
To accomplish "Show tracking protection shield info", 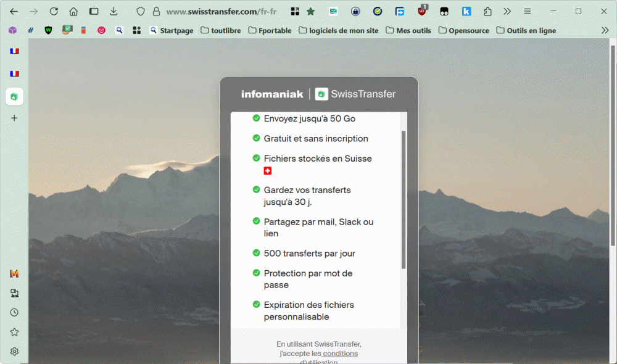I will 141,11.
